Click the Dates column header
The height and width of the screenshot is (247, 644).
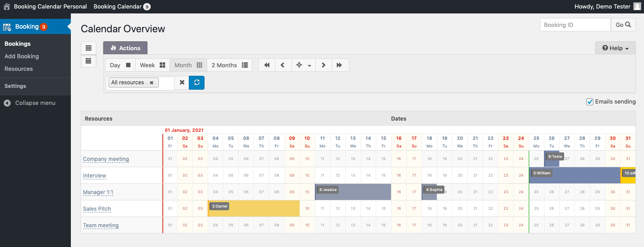click(399, 119)
